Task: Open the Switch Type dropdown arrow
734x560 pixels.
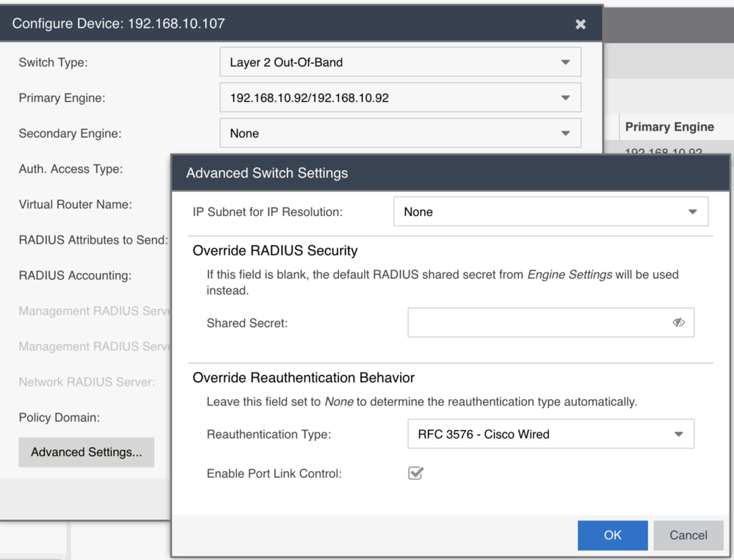Action: click(565, 62)
